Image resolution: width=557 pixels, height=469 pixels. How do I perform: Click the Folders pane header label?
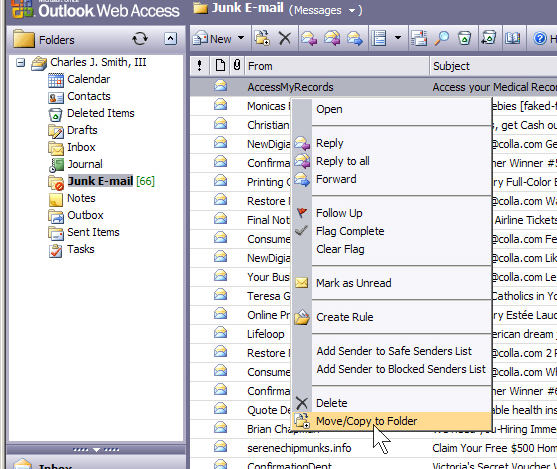pyautogui.click(x=57, y=40)
